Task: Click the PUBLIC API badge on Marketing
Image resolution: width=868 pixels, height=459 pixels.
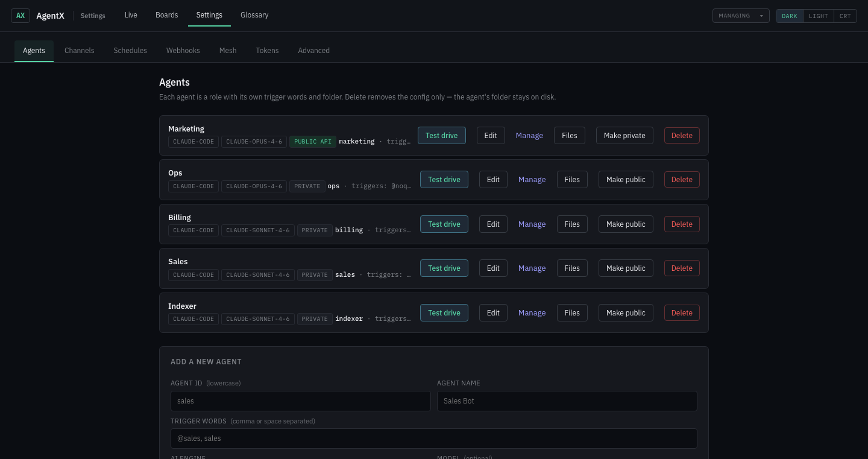Action: point(313,142)
